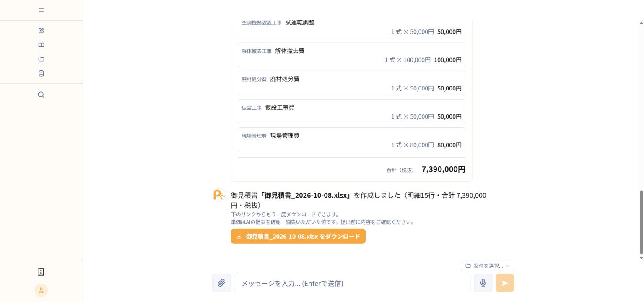Open the user profile avatar

(x=41, y=290)
